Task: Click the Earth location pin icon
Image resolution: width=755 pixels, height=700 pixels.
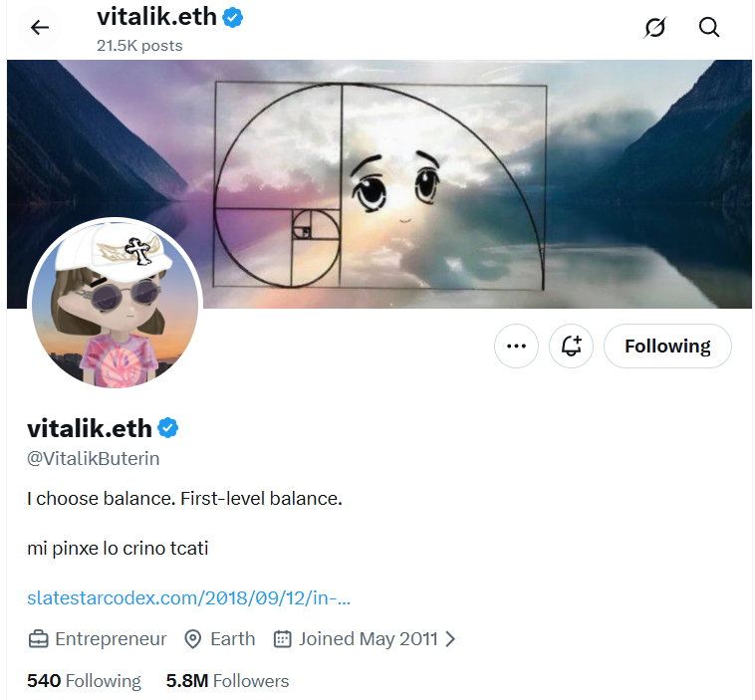Action: coord(193,639)
